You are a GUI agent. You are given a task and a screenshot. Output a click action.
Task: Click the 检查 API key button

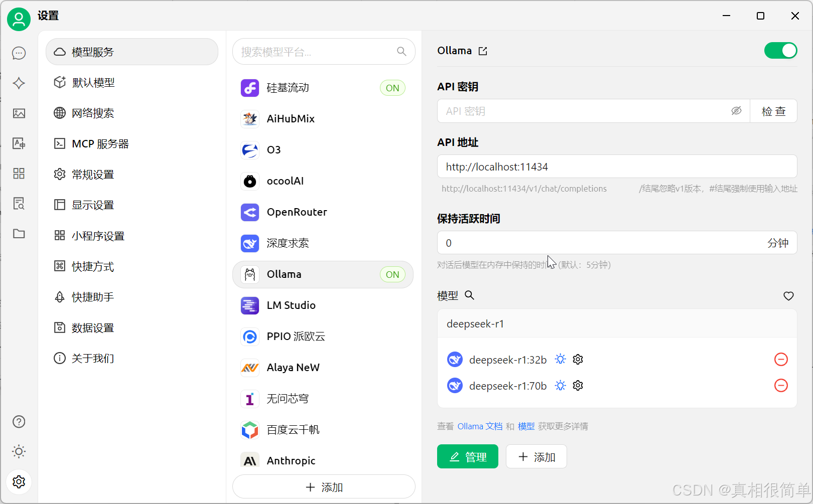click(773, 111)
